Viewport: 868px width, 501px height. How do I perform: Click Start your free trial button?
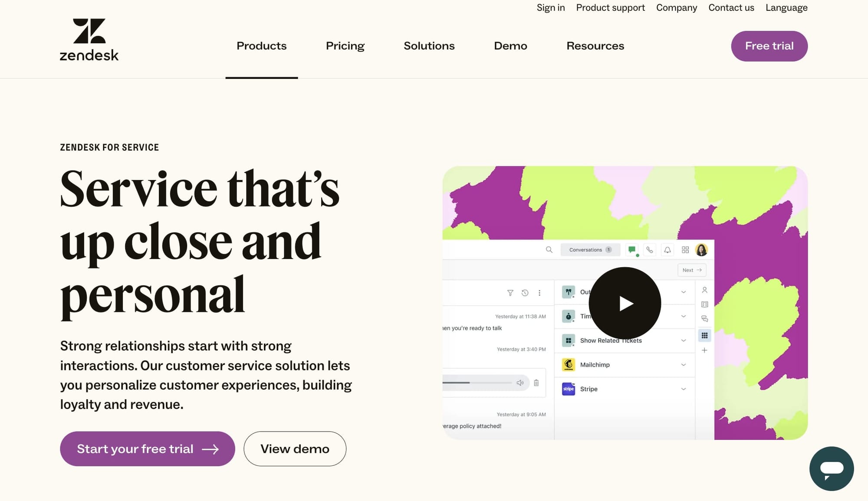(x=147, y=449)
